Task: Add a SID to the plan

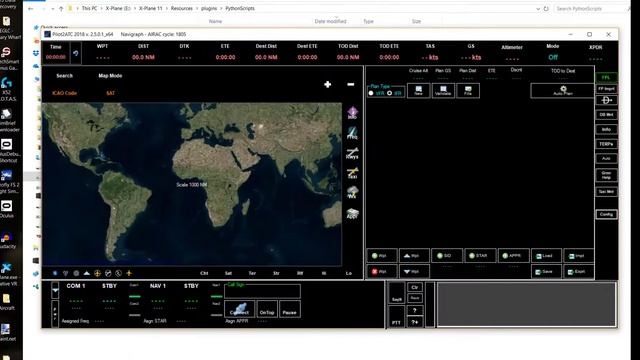Action: click(x=447, y=256)
